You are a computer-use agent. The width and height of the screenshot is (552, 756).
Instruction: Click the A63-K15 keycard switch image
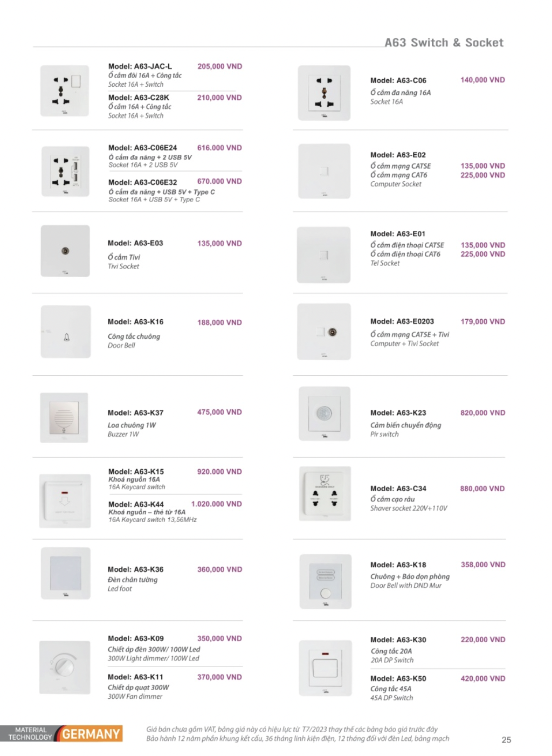[x=65, y=500]
